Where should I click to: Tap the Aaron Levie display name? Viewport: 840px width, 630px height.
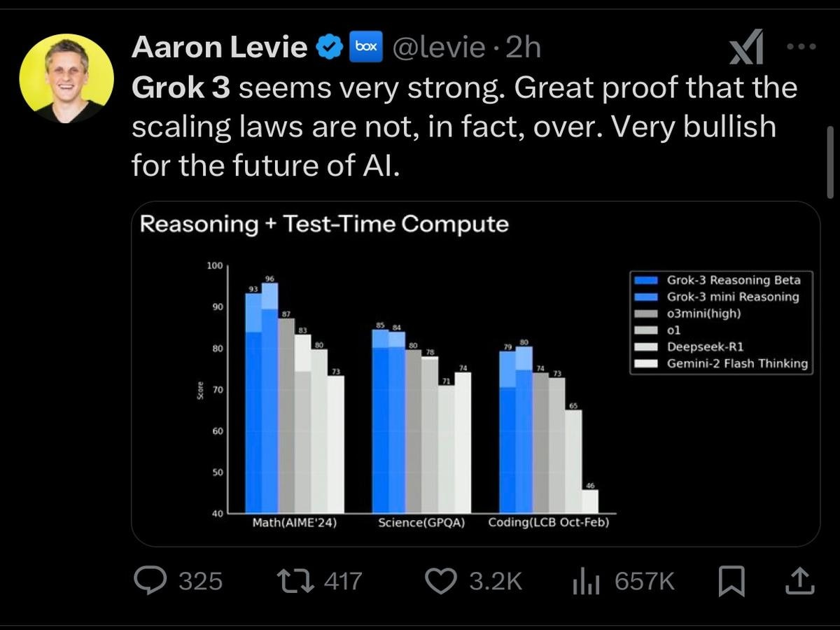[219, 48]
